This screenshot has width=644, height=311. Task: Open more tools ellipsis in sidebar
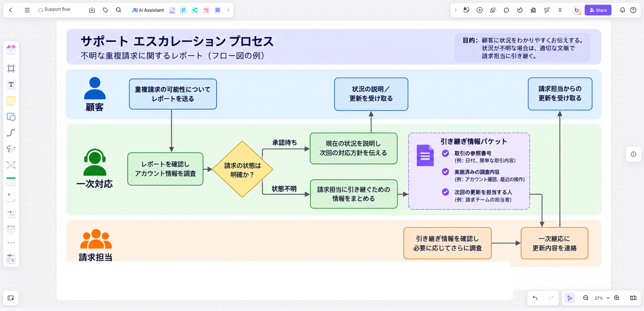point(11,243)
